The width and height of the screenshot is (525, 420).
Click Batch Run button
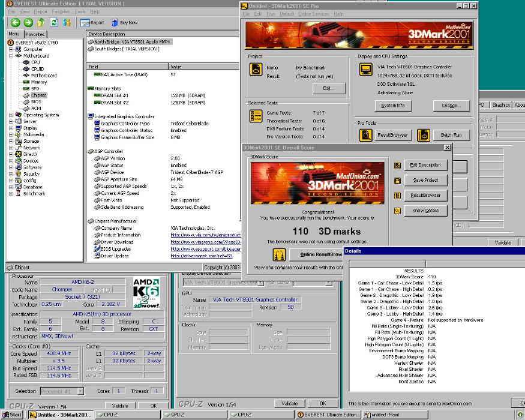(451, 136)
